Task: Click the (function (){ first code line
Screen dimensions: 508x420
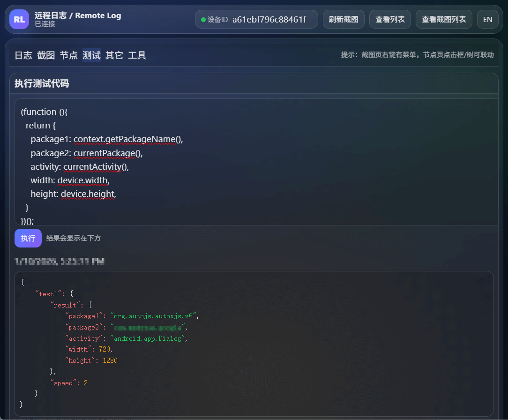Action: 44,112
